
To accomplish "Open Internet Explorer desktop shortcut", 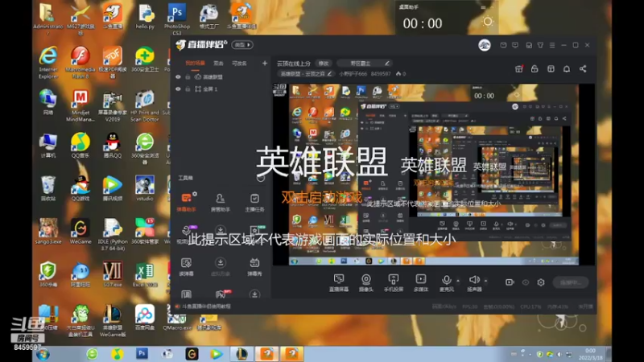I will coord(48,63).
